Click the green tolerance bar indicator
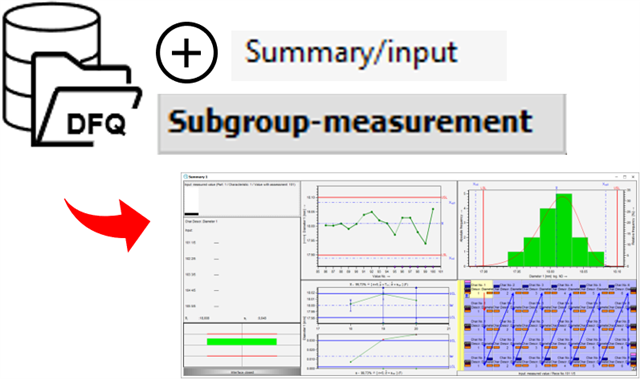The height and width of the screenshot is (379, 640). (242, 341)
